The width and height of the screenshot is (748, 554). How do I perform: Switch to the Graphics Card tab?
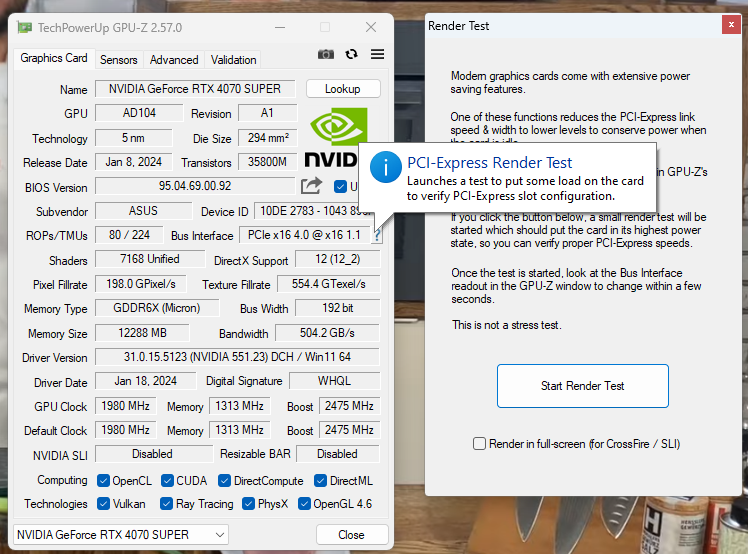coord(54,58)
